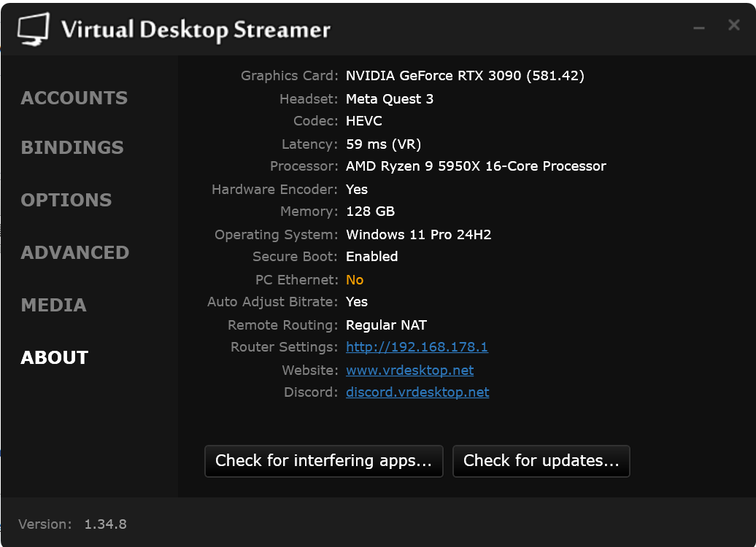Click the Check for updates button
This screenshot has height=547, width=756.
pos(541,461)
